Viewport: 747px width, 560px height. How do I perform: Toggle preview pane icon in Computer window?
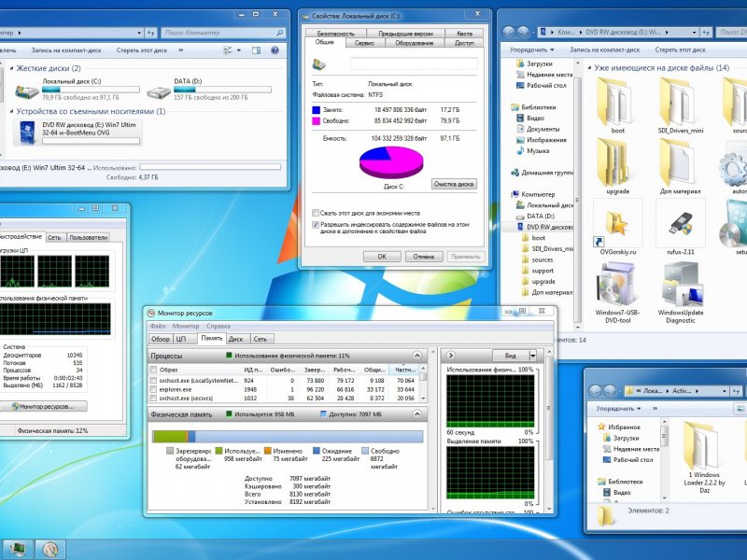(256, 50)
